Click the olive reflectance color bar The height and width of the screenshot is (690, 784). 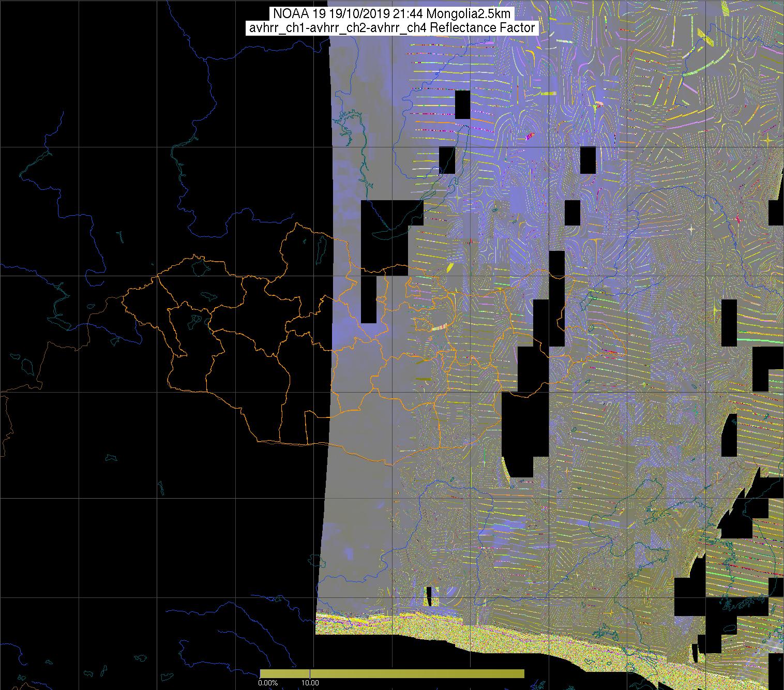click(x=392, y=673)
